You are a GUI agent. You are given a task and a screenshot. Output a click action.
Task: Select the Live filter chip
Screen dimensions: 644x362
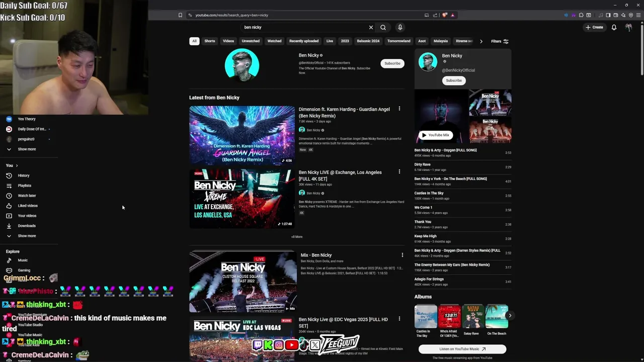pos(330,41)
